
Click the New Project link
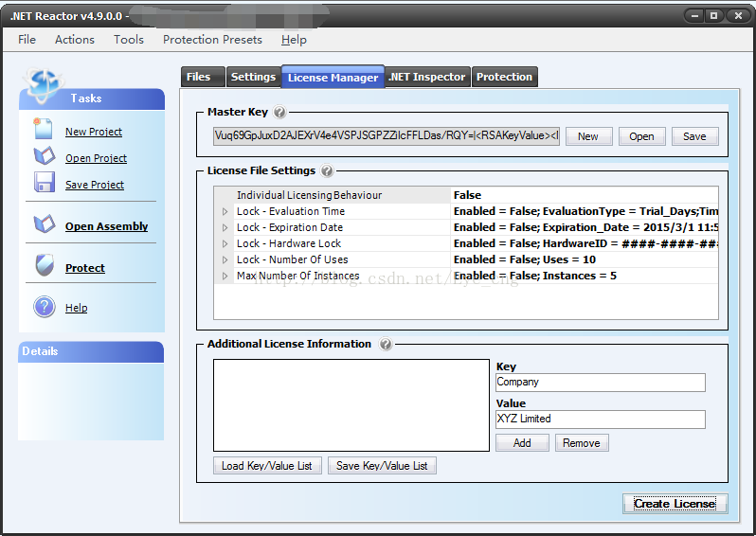(94, 132)
